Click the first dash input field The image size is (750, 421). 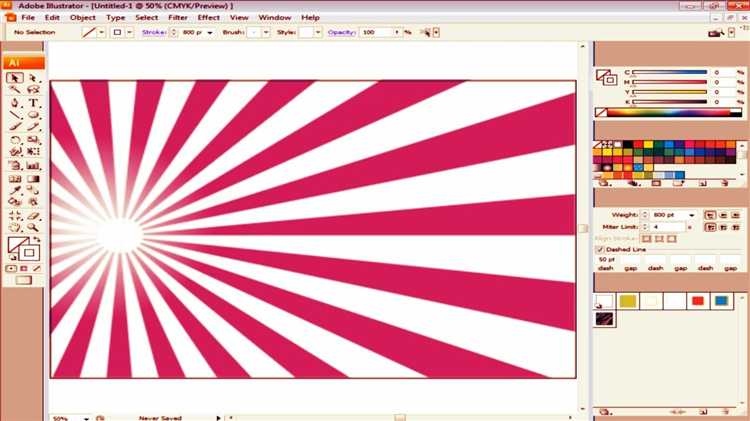pyautogui.click(x=606, y=259)
